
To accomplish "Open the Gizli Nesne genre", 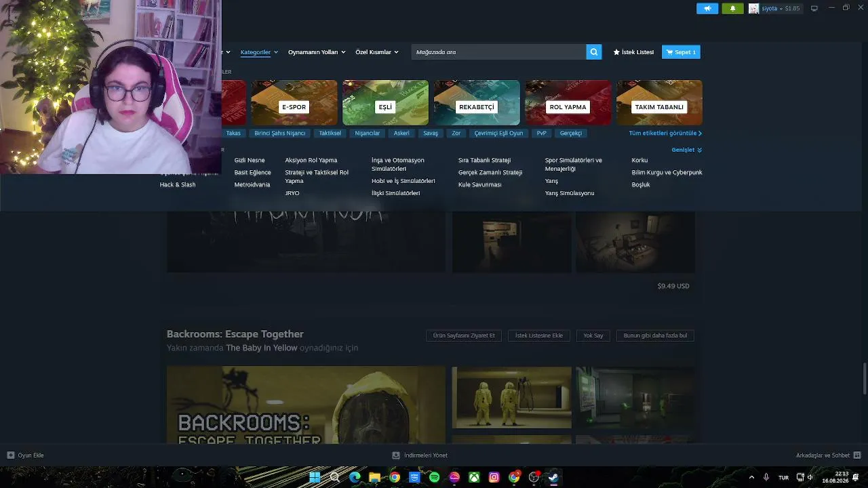I will [250, 161].
